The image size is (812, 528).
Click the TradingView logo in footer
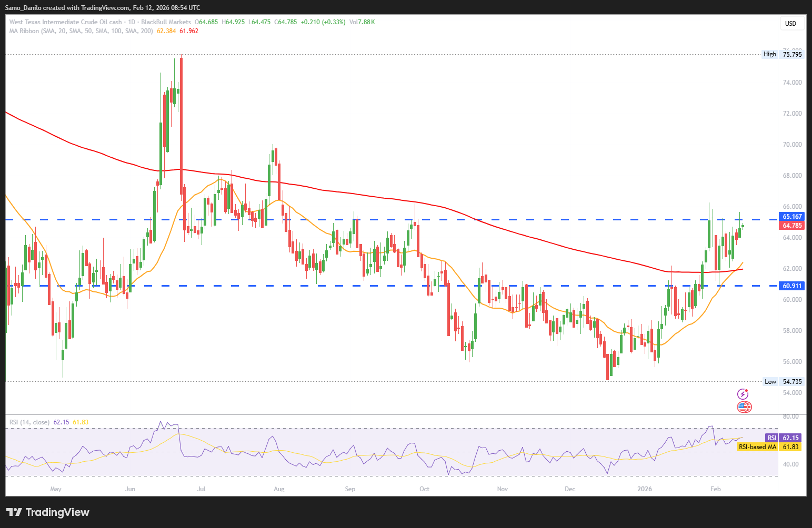pos(48,512)
